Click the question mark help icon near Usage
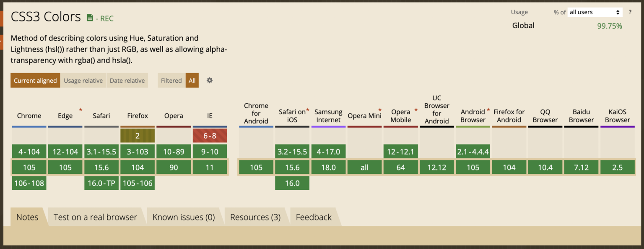This screenshot has width=644, height=249. click(x=630, y=12)
